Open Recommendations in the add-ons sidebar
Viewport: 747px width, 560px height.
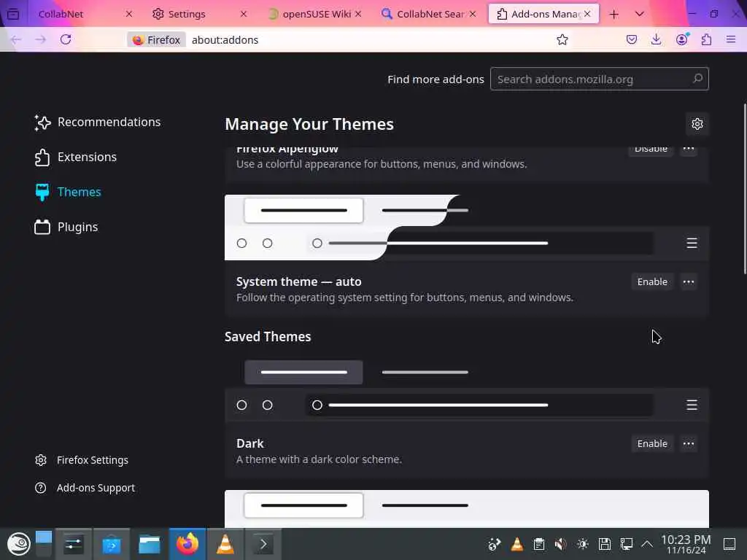[x=97, y=122]
